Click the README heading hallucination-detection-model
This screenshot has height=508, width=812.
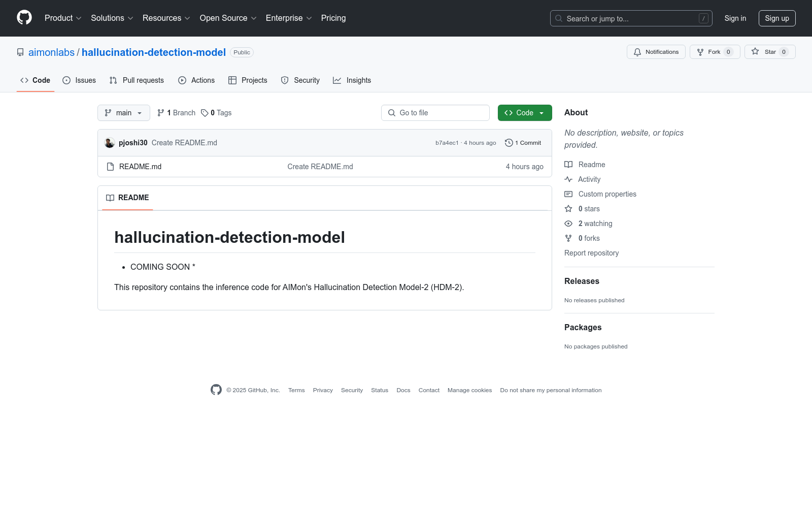229,237
